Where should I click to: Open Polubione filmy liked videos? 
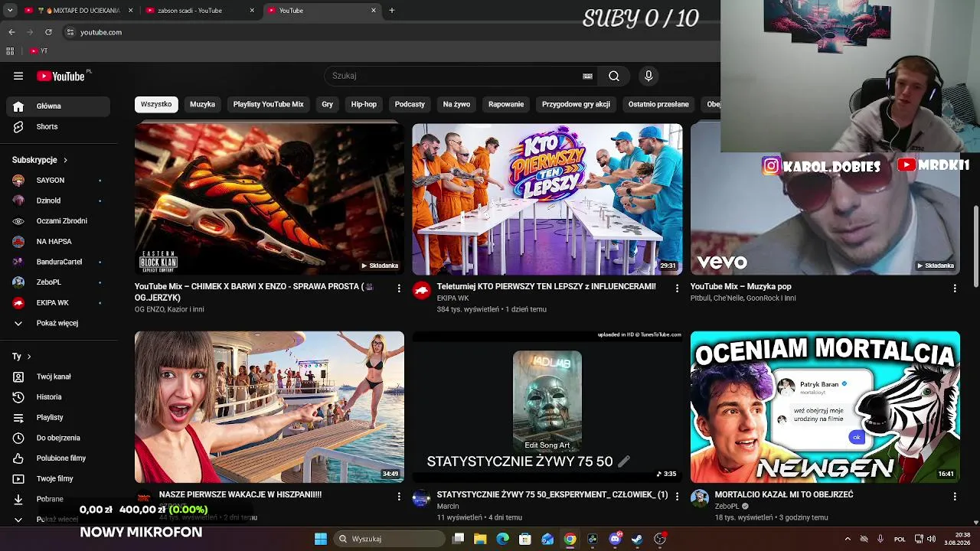(58, 458)
